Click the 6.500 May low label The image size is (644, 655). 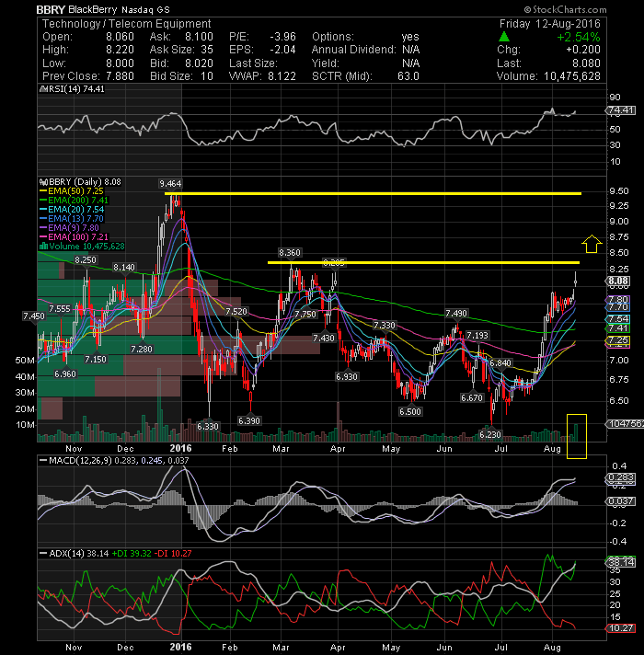tap(410, 411)
